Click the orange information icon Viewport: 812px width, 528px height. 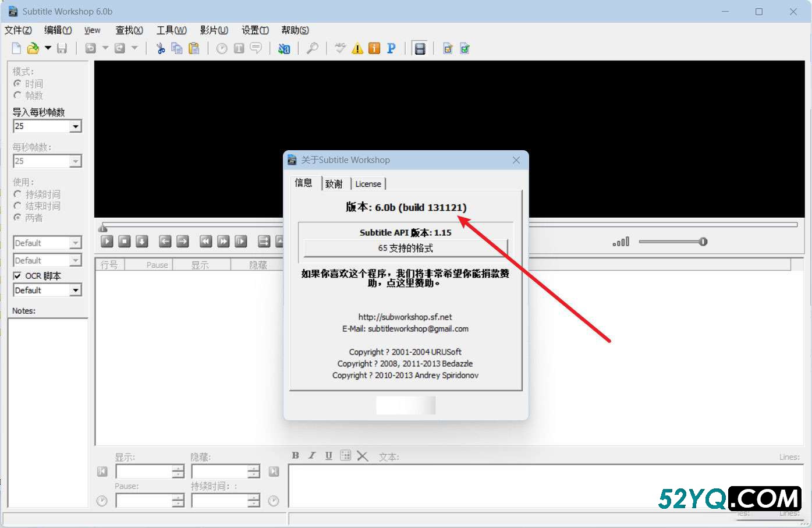tap(374, 48)
